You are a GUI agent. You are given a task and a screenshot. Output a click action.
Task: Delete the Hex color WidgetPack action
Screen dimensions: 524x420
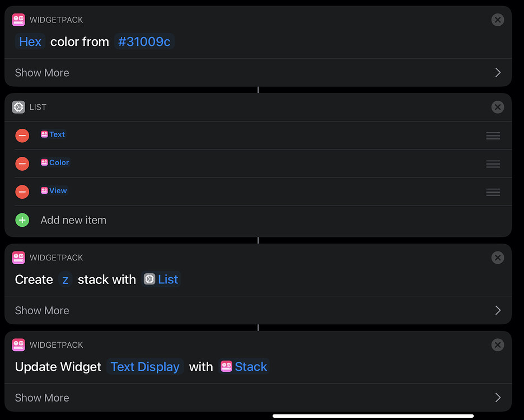pos(498,20)
